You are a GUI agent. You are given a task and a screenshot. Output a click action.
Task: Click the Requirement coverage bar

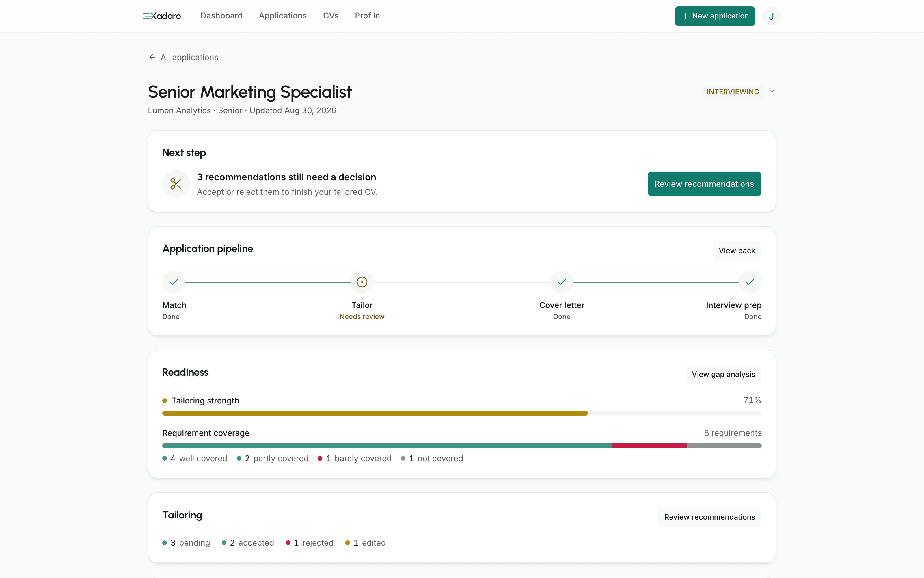coord(462,446)
